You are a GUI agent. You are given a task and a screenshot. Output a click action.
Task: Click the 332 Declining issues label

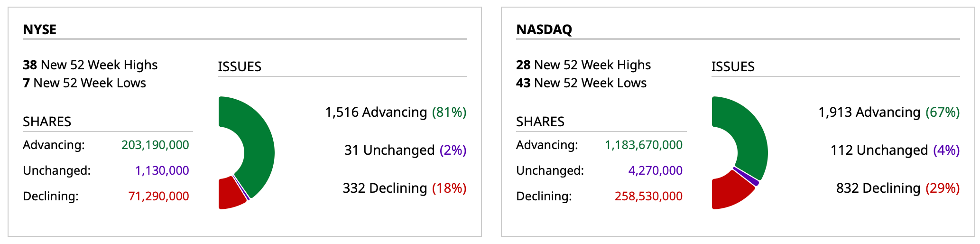point(404,188)
